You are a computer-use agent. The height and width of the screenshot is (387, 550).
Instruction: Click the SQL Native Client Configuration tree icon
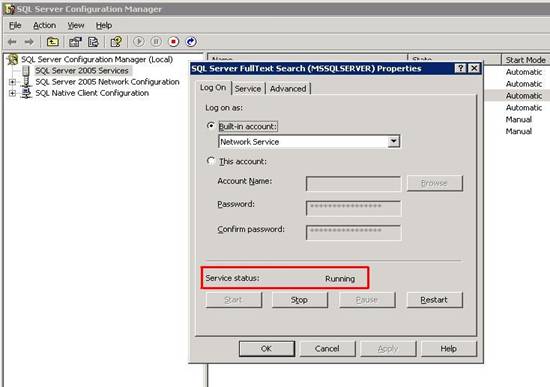[26, 93]
